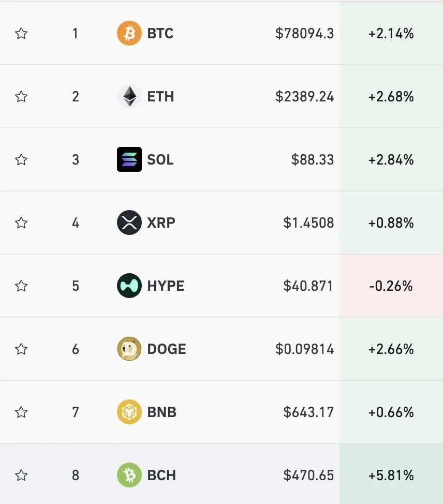
Task: Click the BNB coin icon
Action: point(129,412)
